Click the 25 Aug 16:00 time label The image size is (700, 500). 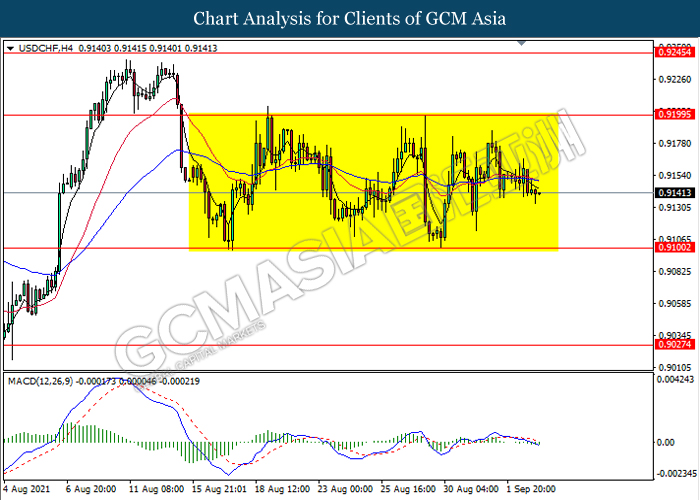click(x=408, y=489)
